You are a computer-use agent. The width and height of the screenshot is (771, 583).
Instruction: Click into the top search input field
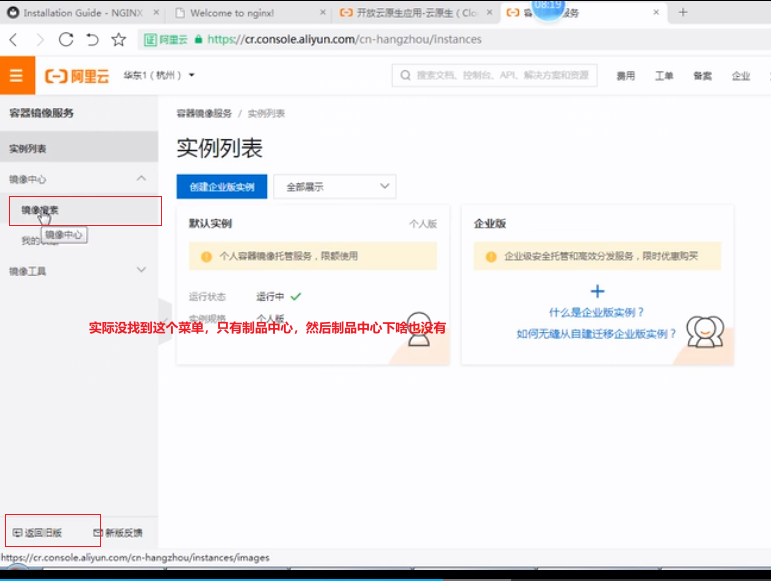click(495, 75)
